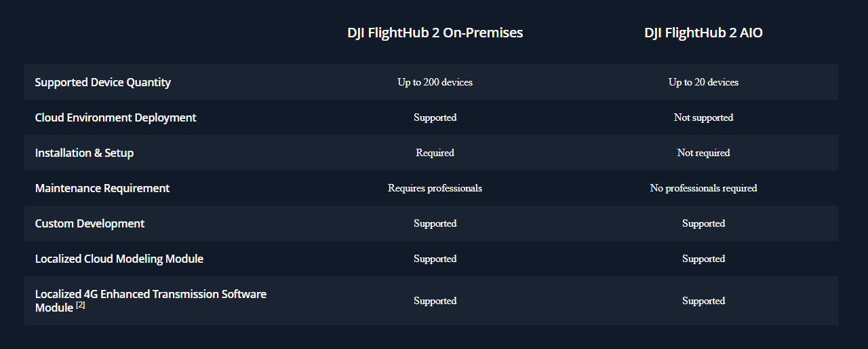Click Localized 4G Enhanced Transmission Software Module label
Screen dimensions: 868x349
pyautogui.click(x=151, y=295)
